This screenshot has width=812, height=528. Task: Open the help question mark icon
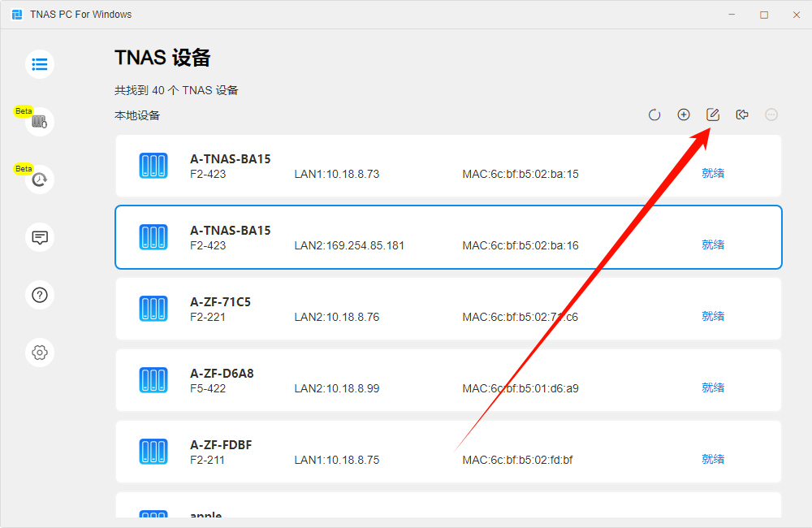pyautogui.click(x=40, y=295)
